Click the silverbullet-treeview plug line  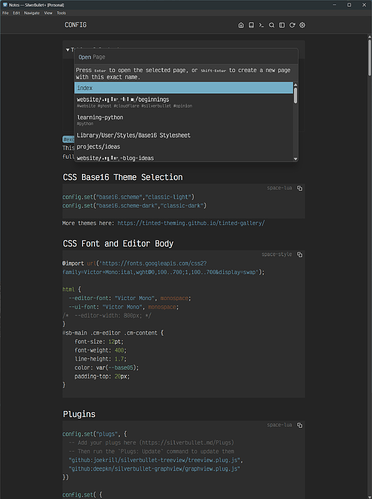(x=156, y=460)
